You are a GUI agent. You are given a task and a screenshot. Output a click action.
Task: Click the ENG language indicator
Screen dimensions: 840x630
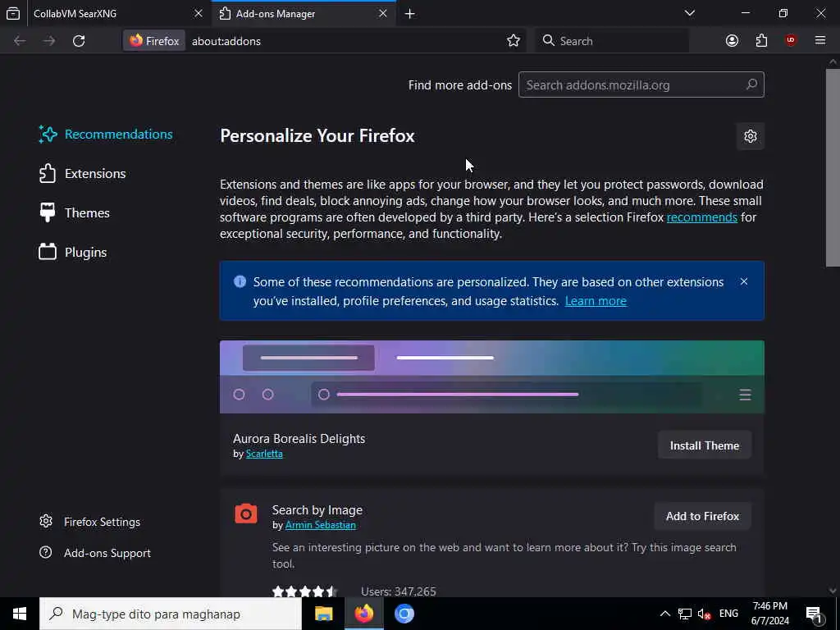click(728, 614)
